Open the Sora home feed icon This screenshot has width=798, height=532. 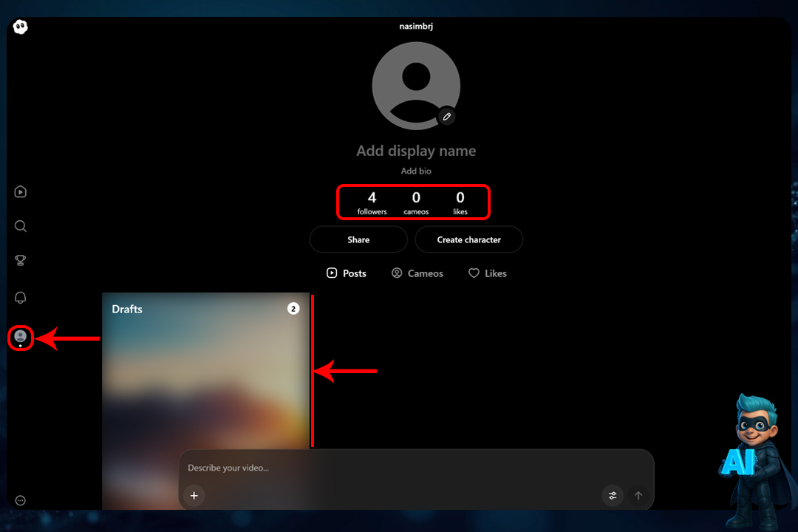[20, 191]
